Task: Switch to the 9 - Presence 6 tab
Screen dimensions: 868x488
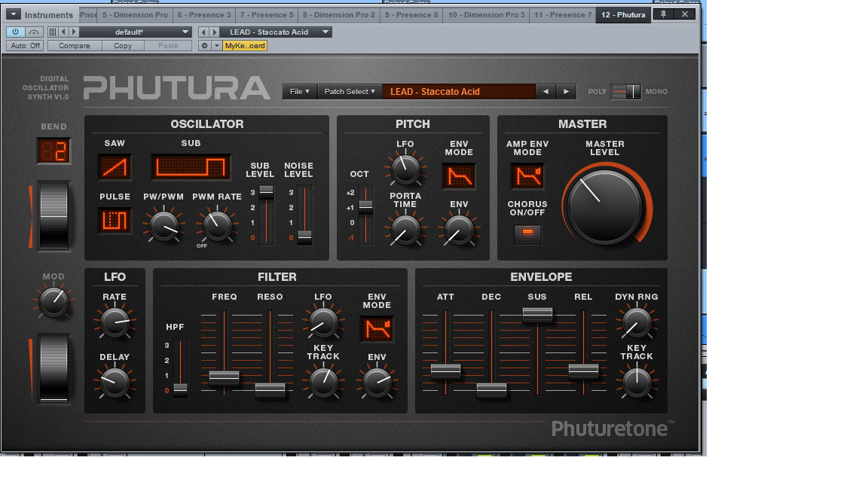Action: pos(411,15)
